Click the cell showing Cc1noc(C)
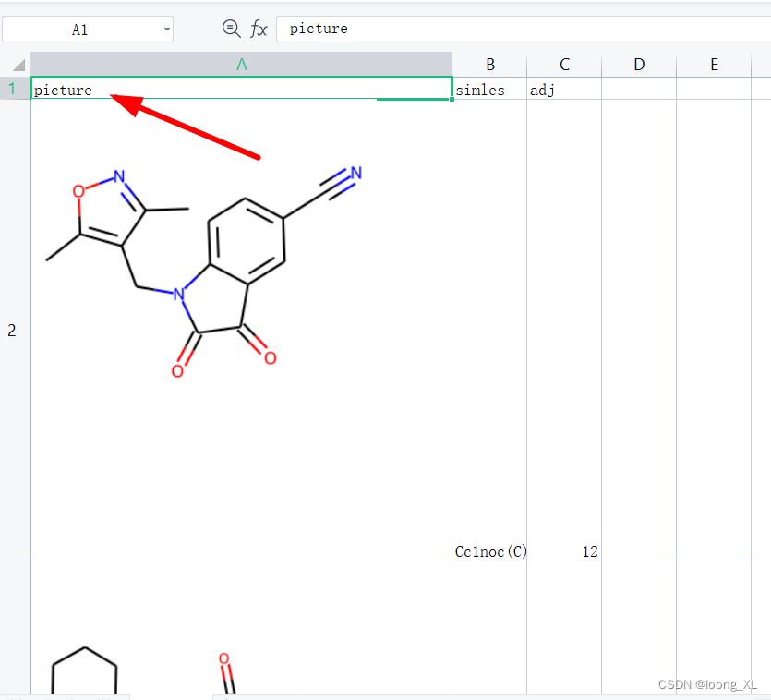This screenshot has width=771, height=700. tap(490, 551)
